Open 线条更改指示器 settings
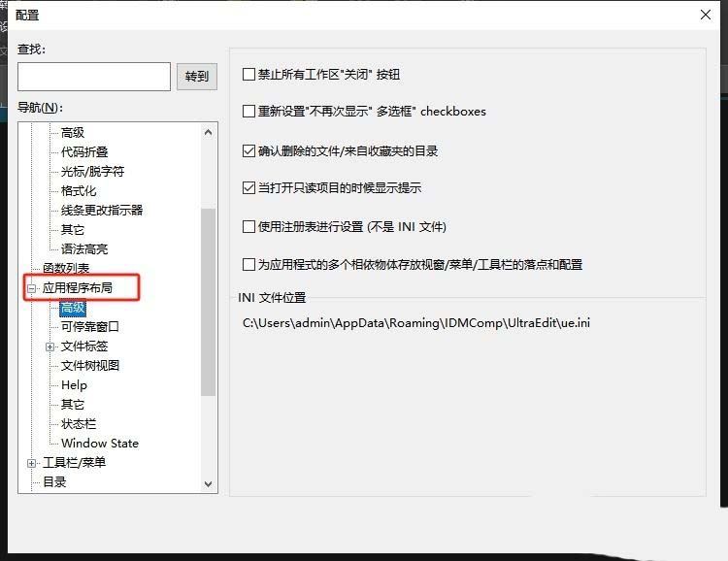Screen dimensions: 728x561 (102, 211)
